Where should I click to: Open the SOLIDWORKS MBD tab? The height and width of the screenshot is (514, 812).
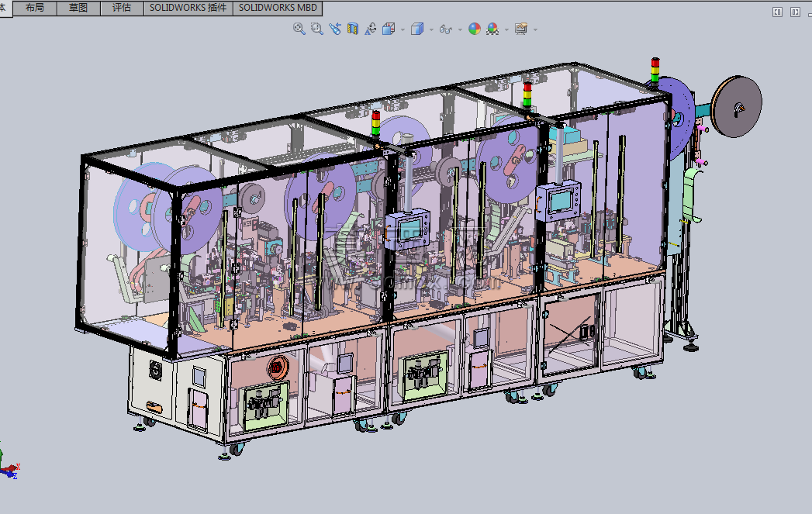click(278, 8)
